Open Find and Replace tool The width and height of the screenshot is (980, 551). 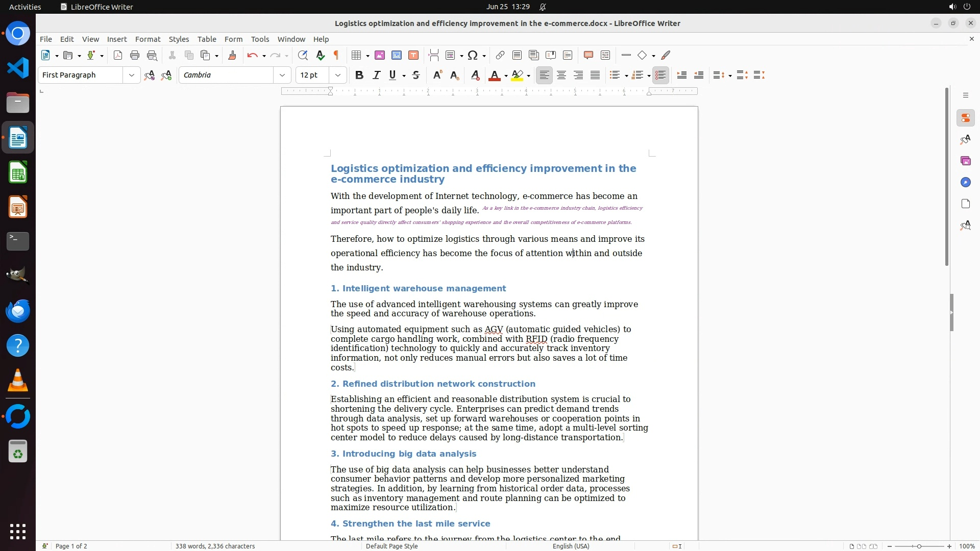pyautogui.click(x=303, y=55)
